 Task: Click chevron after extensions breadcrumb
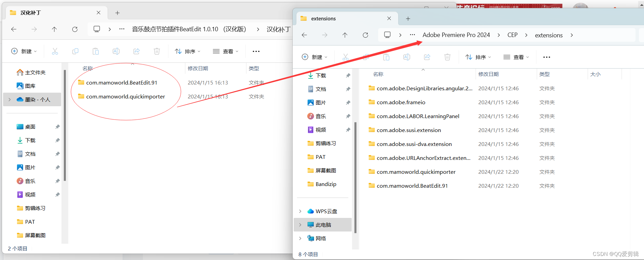coord(572,35)
